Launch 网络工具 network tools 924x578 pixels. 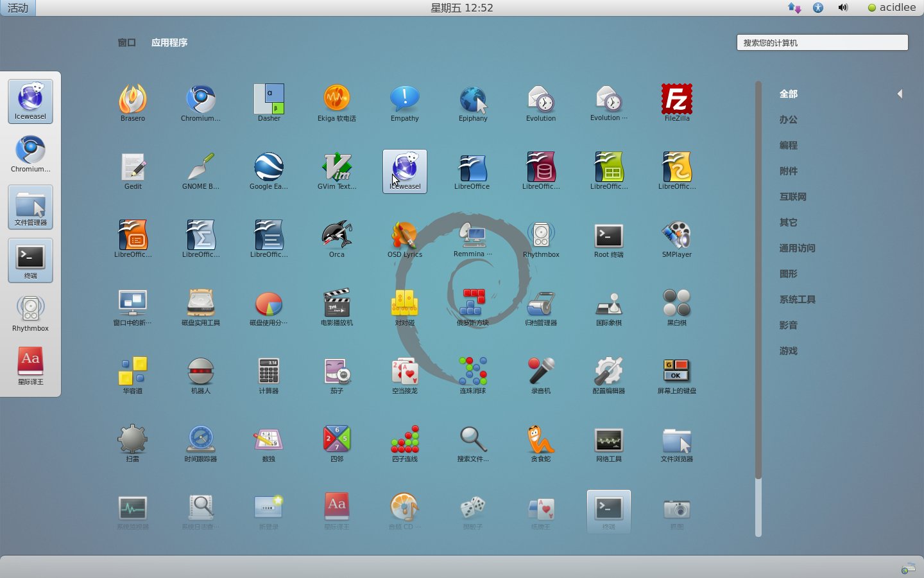609,443
